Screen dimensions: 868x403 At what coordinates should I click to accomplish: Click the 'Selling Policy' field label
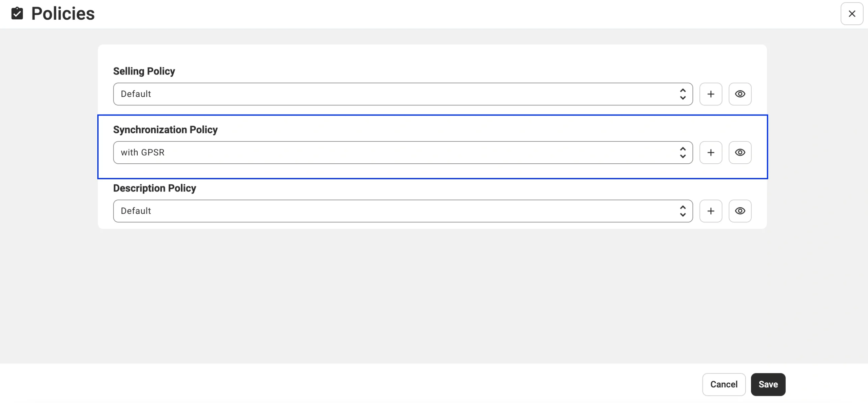pos(144,71)
